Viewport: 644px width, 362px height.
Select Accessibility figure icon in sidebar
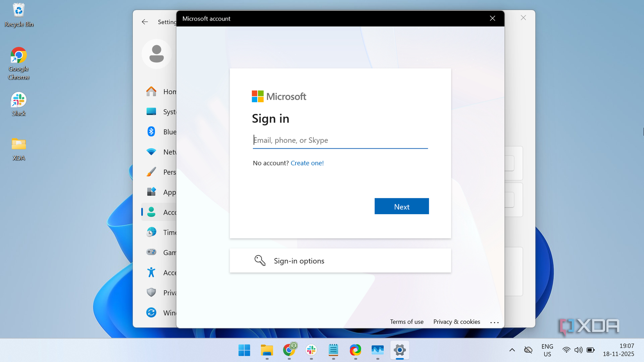(x=151, y=272)
